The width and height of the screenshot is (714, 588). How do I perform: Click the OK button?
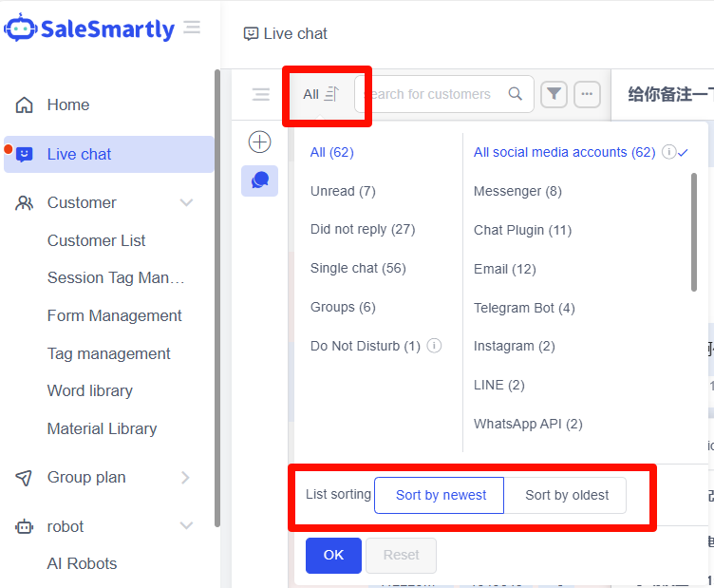pyautogui.click(x=333, y=555)
